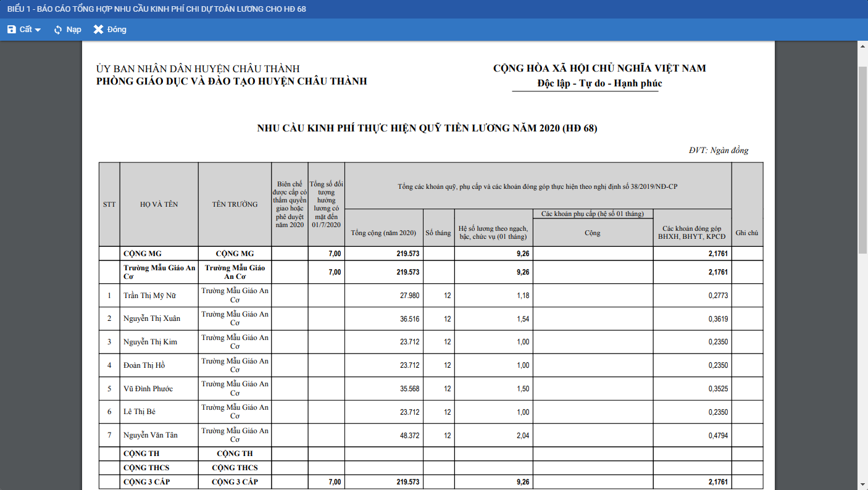Click the HỌ VÀ TÊN column header
This screenshot has width=868, height=490.
click(x=159, y=204)
